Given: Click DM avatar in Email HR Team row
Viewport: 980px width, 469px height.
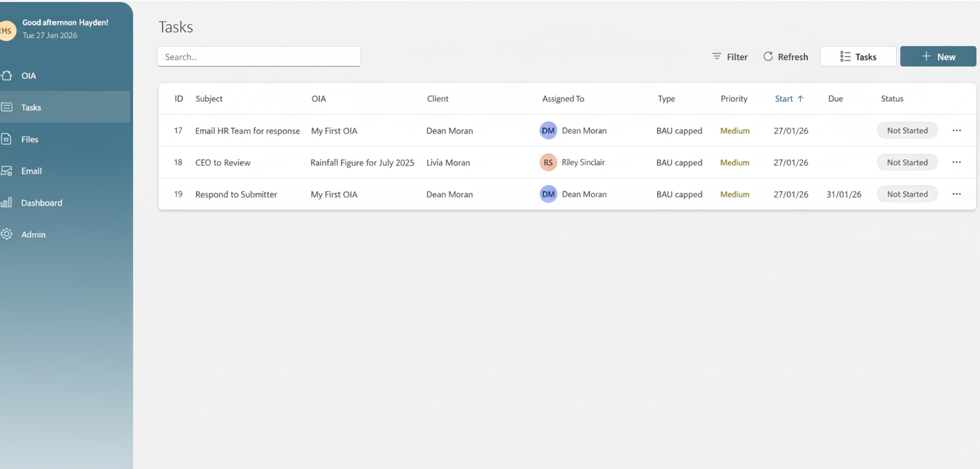Looking at the screenshot, I should pyautogui.click(x=548, y=131).
